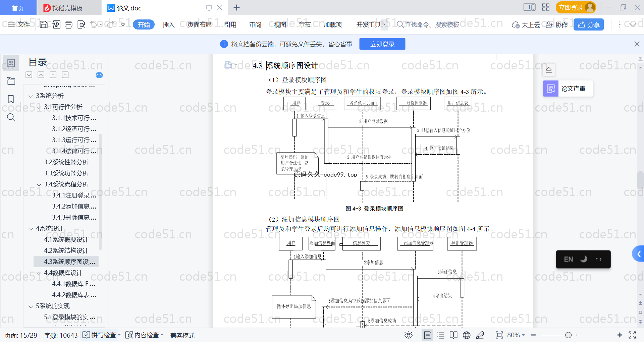The image size is (644, 342).
Task: Open the spell check dropdown
Action: [x=119, y=335]
